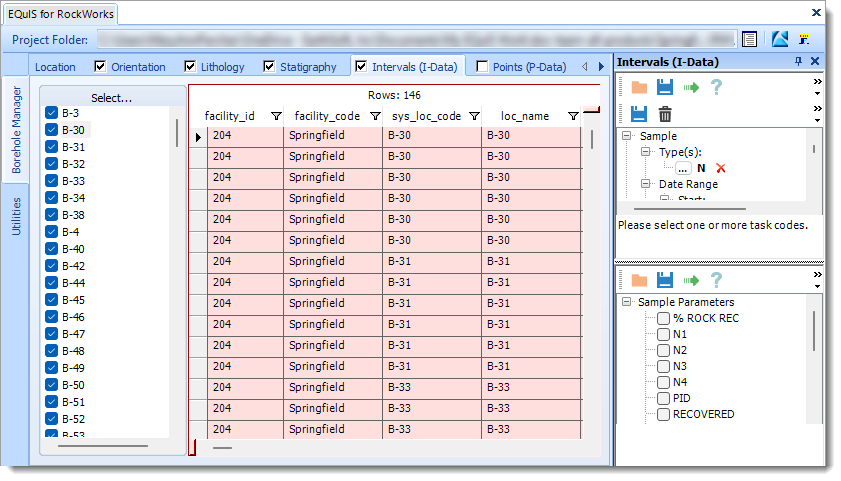
Task: Click the Select... header button
Action: coord(112,98)
